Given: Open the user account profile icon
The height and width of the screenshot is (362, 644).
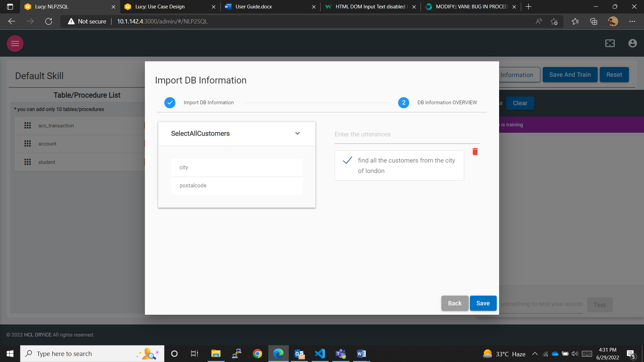Looking at the screenshot, I should 633,43.
